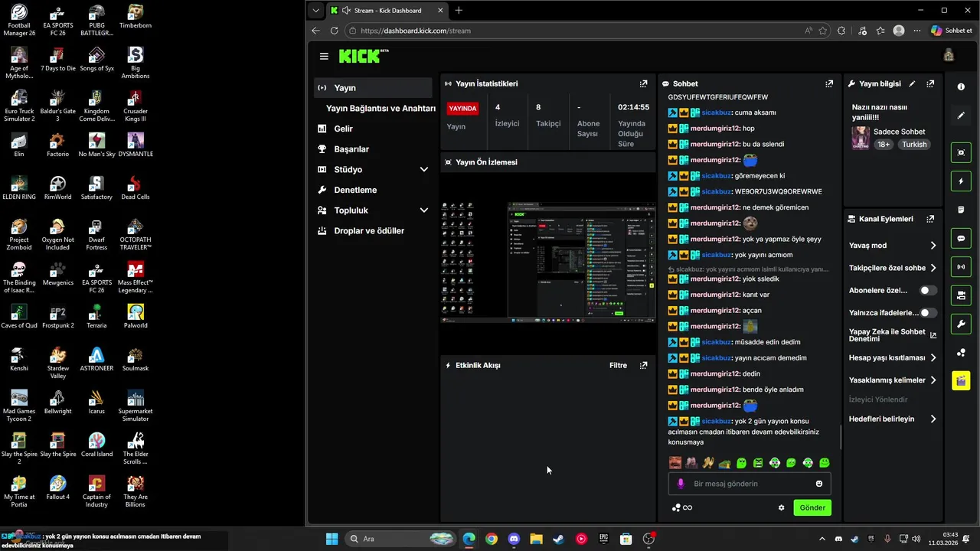The height and width of the screenshot is (551, 980).
Task: Click the 18+ stream tag
Action: (x=883, y=145)
